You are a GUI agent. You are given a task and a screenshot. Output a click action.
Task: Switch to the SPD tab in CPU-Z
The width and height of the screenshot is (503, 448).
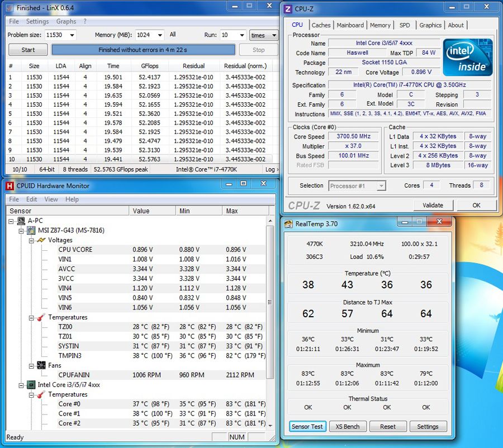pyautogui.click(x=405, y=25)
